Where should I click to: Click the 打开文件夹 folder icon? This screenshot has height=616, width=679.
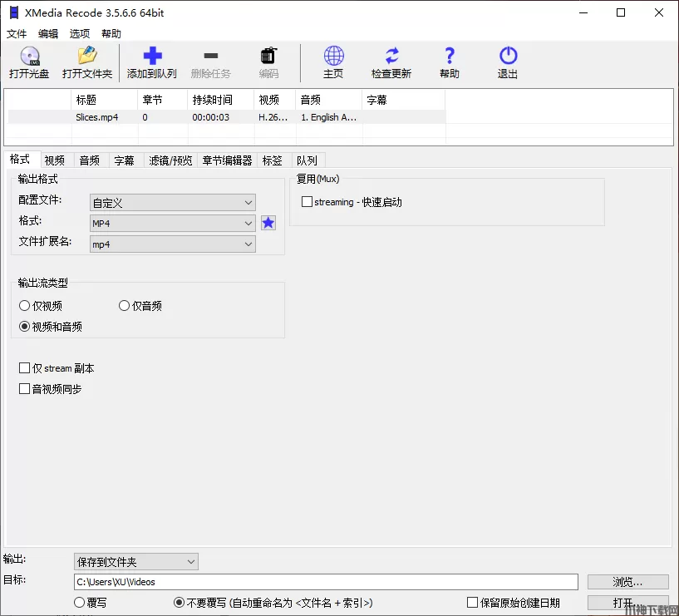pos(87,57)
